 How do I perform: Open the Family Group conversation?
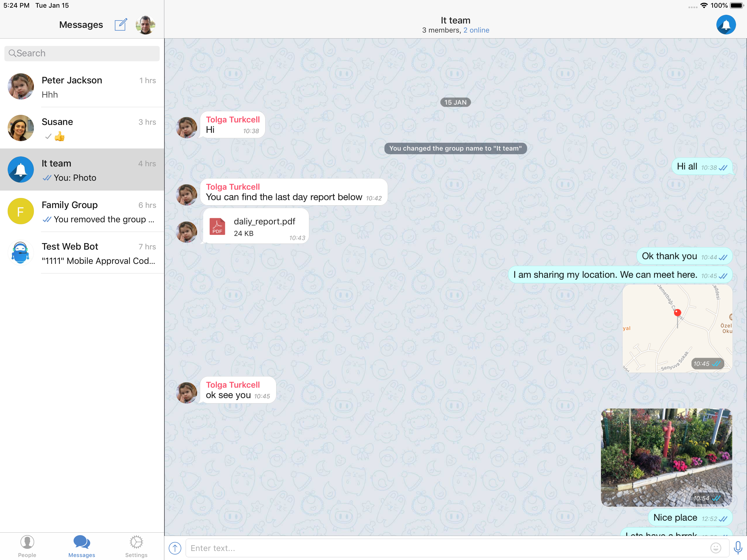tap(82, 211)
